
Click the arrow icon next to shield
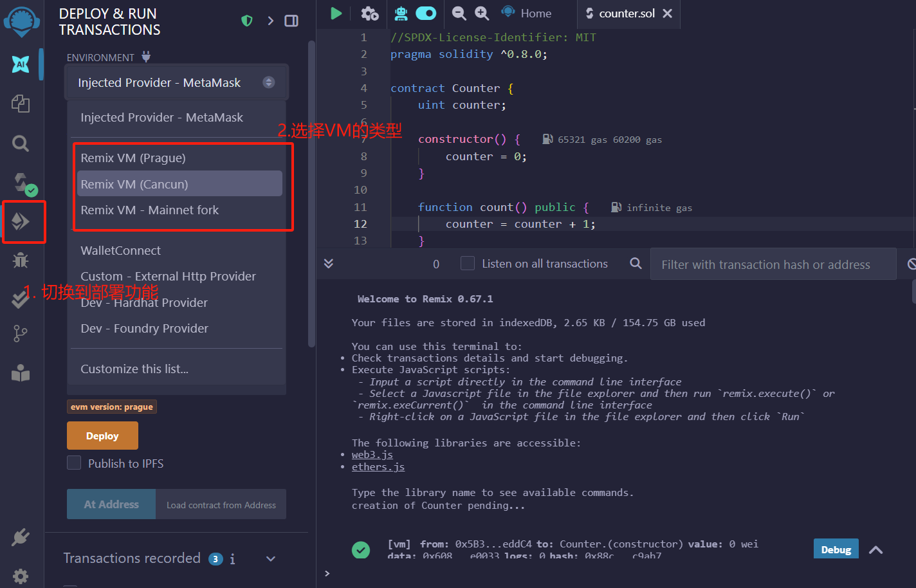point(270,21)
